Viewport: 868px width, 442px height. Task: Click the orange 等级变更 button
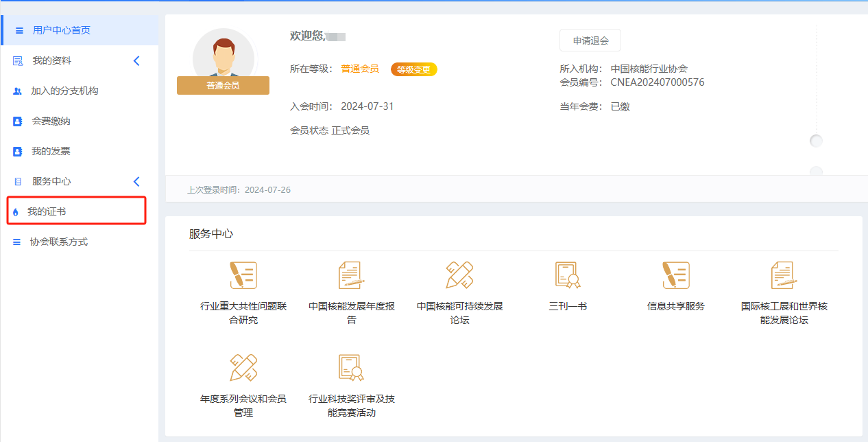click(x=413, y=69)
